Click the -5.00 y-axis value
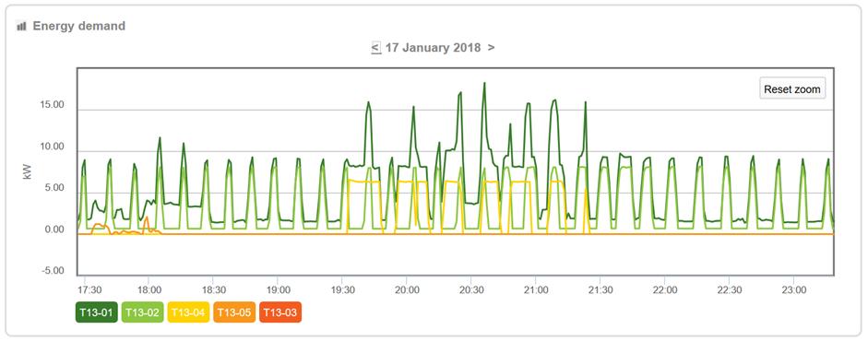 54,271
